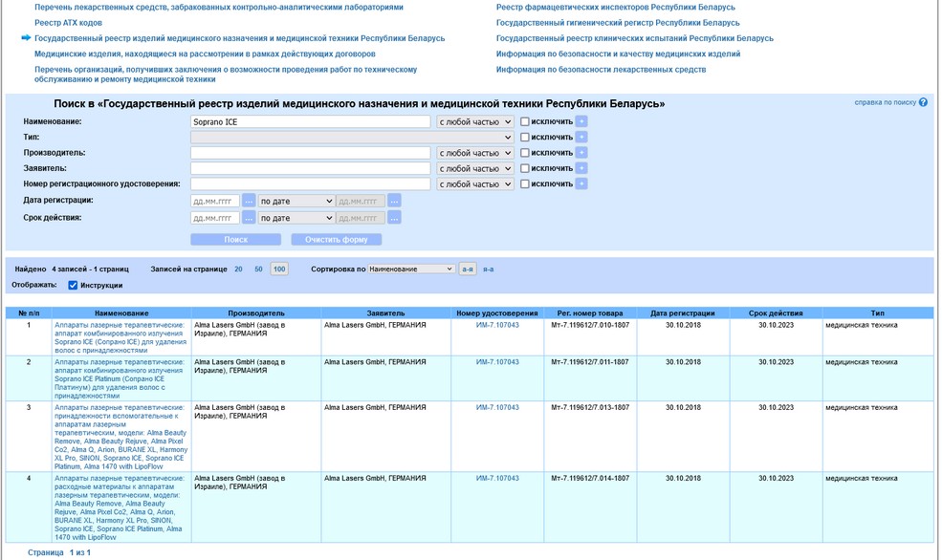Sort ascending with а-я button

pos(468,269)
